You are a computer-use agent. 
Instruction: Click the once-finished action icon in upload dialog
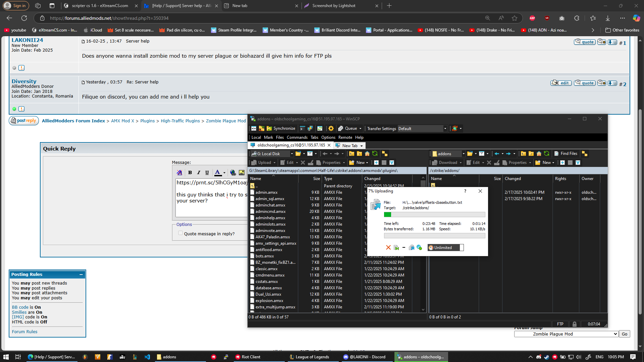[419, 247]
